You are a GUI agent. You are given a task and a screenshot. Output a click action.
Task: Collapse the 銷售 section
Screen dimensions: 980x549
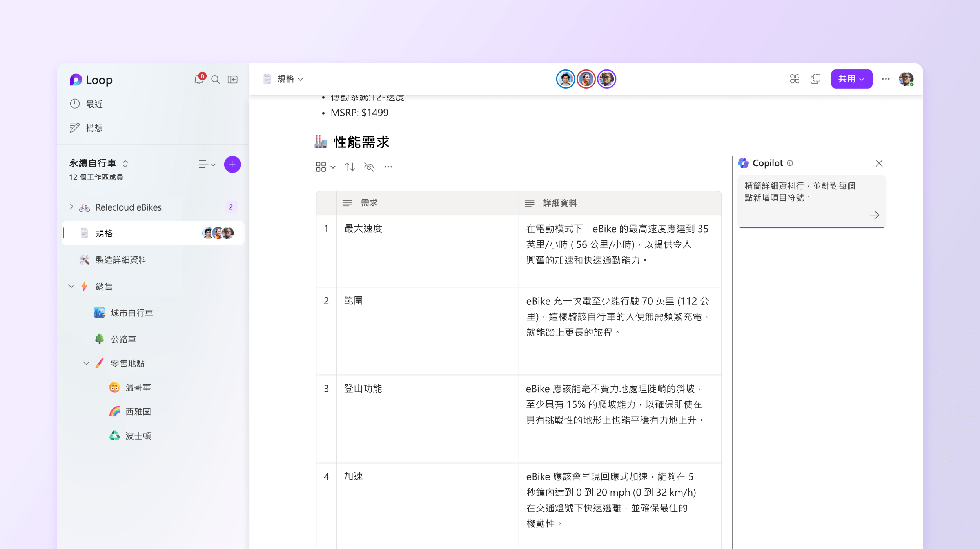71,286
